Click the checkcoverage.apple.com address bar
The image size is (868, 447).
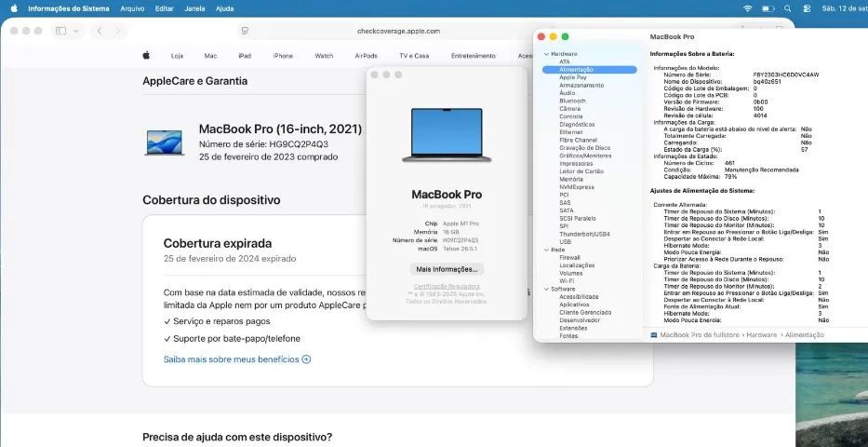click(x=398, y=31)
